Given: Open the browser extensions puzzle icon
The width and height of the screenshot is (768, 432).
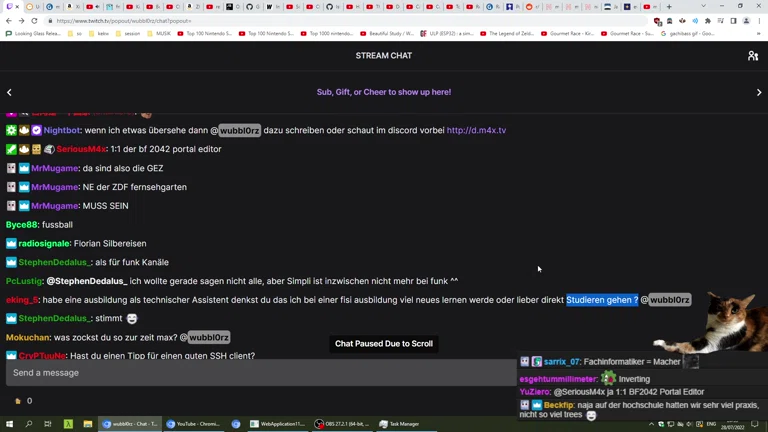Looking at the screenshot, I should 708,21.
